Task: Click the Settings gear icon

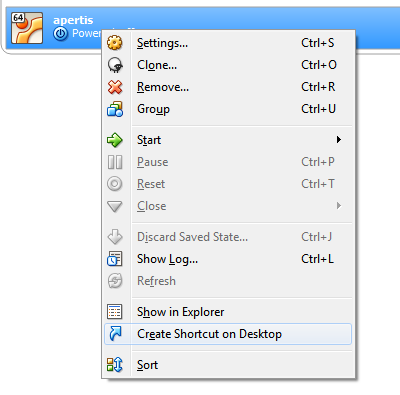Action: 115,43
